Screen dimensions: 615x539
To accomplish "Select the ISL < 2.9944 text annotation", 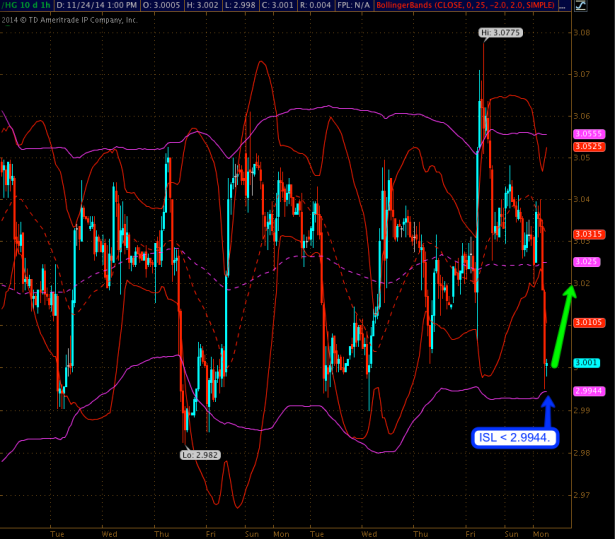I will click(x=515, y=438).
